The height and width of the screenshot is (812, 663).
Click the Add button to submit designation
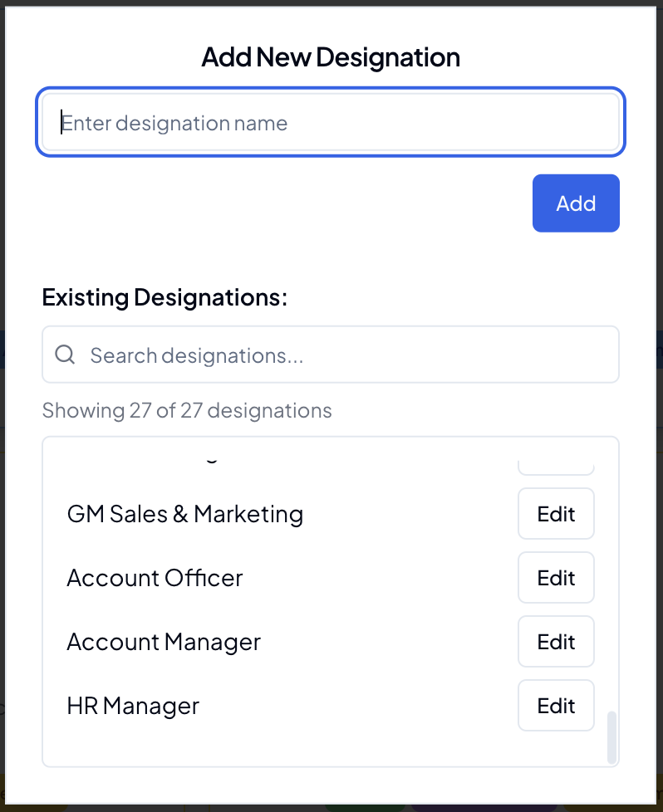click(576, 203)
